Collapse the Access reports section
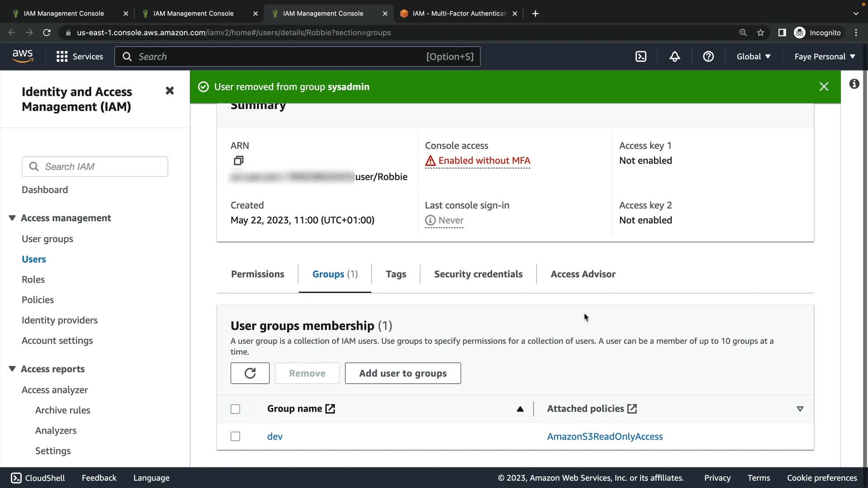 (x=12, y=369)
